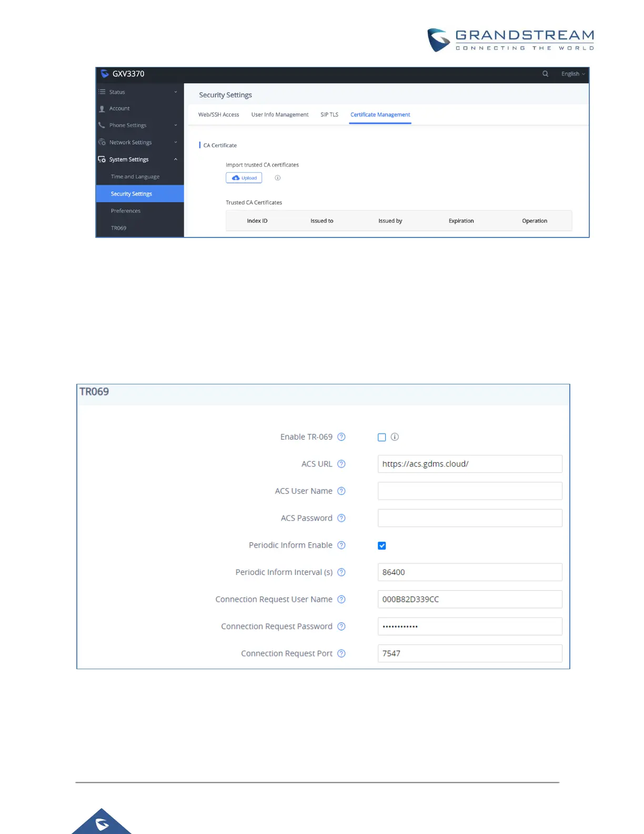Switch to the Web/SSH Access tab
This screenshot has height=834, width=644.
pyautogui.click(x=218, y=114)
